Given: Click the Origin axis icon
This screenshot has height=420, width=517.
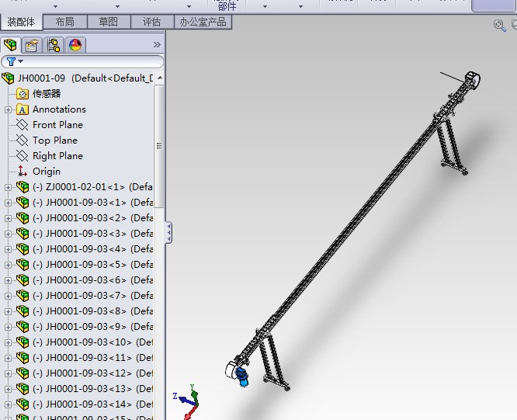Looking at the screenshot, I should (22, 172).
